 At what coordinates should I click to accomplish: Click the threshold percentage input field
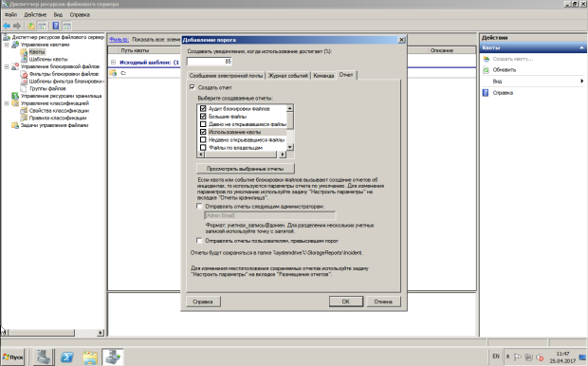click(x=210, y=61)
